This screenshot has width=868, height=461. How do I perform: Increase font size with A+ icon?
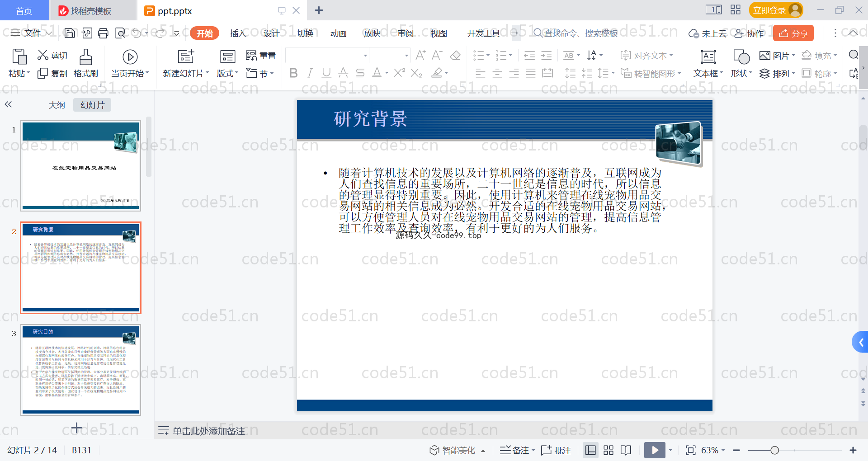tap(420, 55)
